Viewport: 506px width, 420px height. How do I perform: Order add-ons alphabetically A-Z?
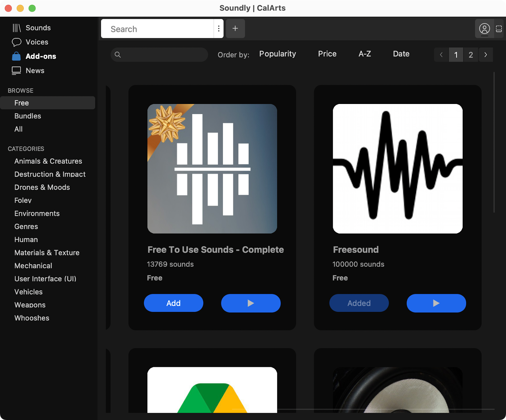(365, 54)
